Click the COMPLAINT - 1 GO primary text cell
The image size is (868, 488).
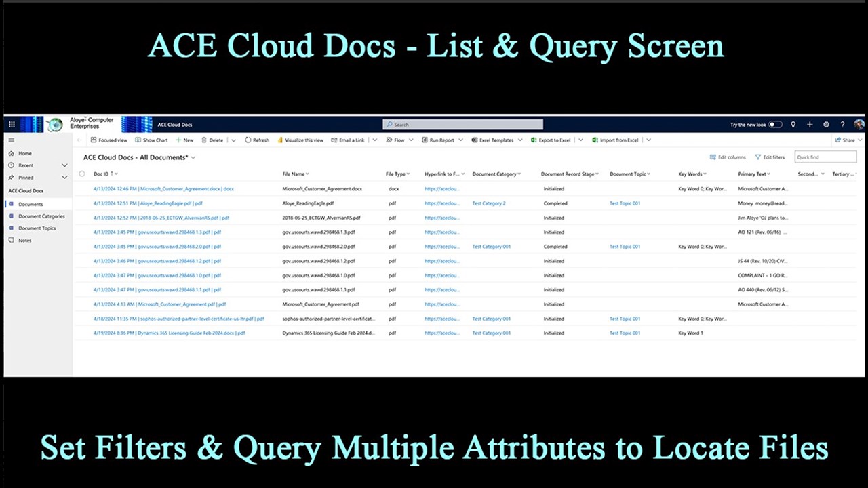[x=763, y=275]
